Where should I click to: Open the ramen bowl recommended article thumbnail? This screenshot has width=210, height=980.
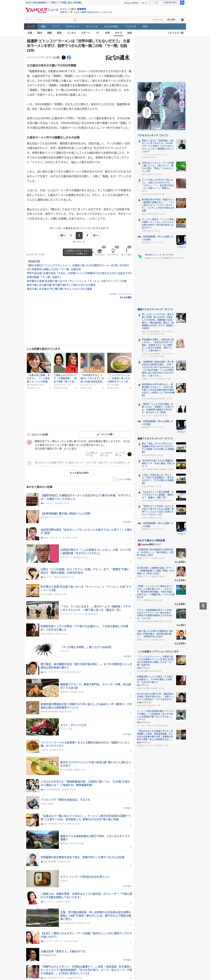[119, 363]
